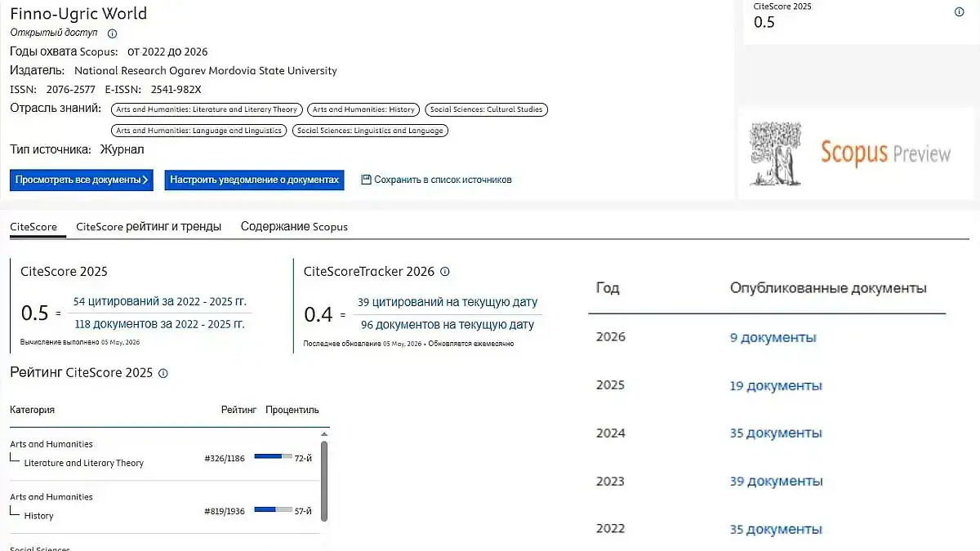Click the Категория column header
The width and height of the screenshot is (980, 551).
32,410
